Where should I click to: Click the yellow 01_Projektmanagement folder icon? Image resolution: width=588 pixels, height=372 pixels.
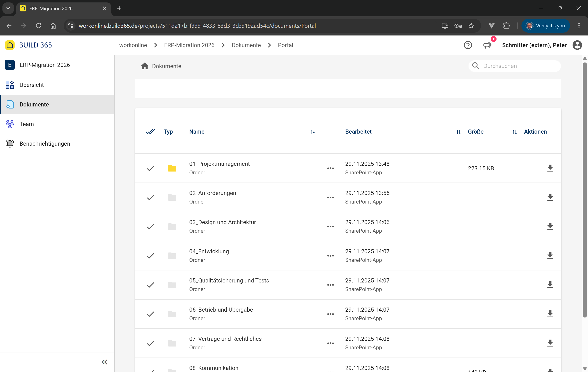(x=172, y=168)
